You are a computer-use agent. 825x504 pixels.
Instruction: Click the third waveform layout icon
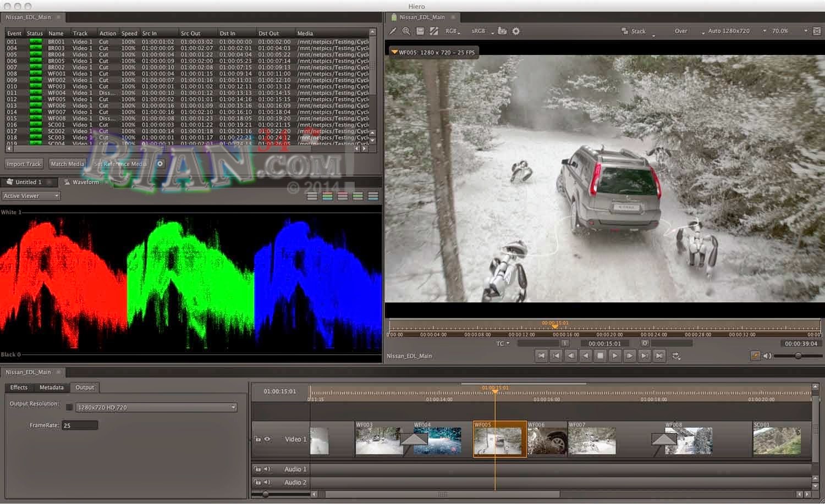(343, 196)
